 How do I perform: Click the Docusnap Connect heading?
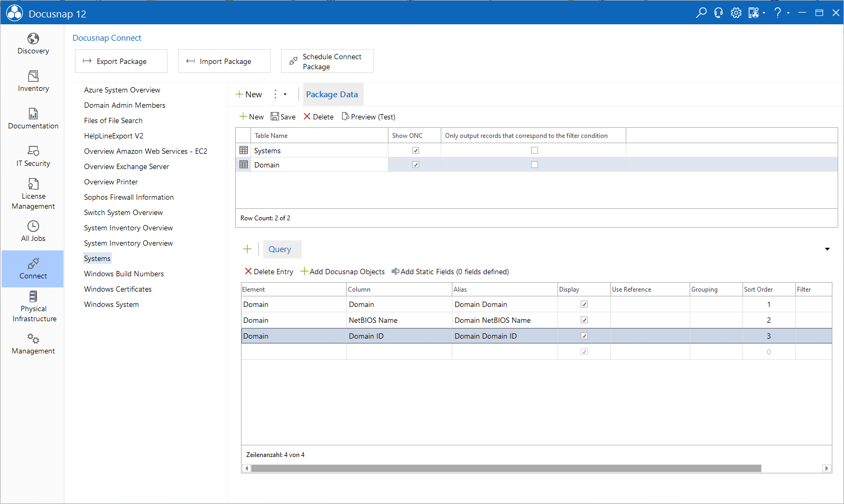(107, 38)
